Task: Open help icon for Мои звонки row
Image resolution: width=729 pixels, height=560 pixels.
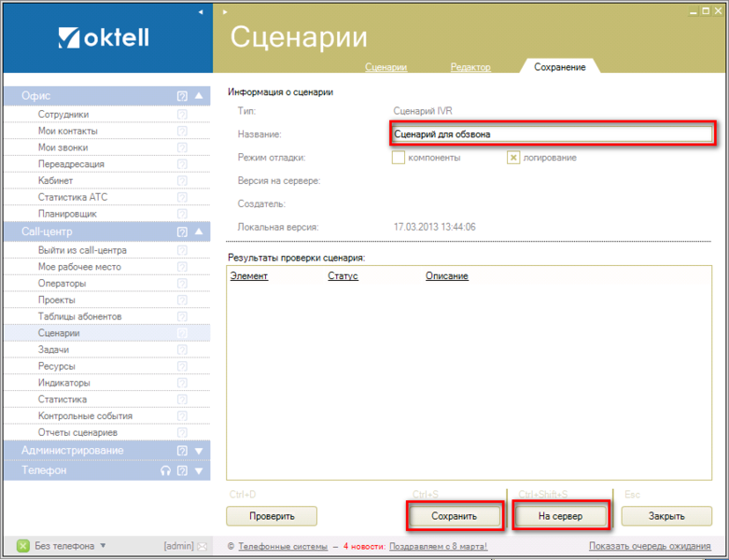Action: click(182, 147)
